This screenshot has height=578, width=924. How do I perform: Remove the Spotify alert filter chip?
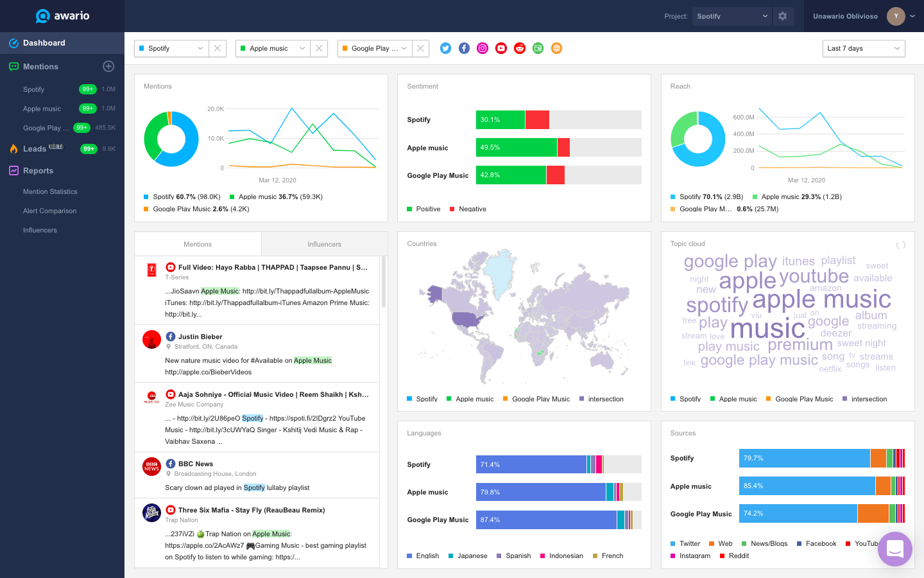point(218,48)
